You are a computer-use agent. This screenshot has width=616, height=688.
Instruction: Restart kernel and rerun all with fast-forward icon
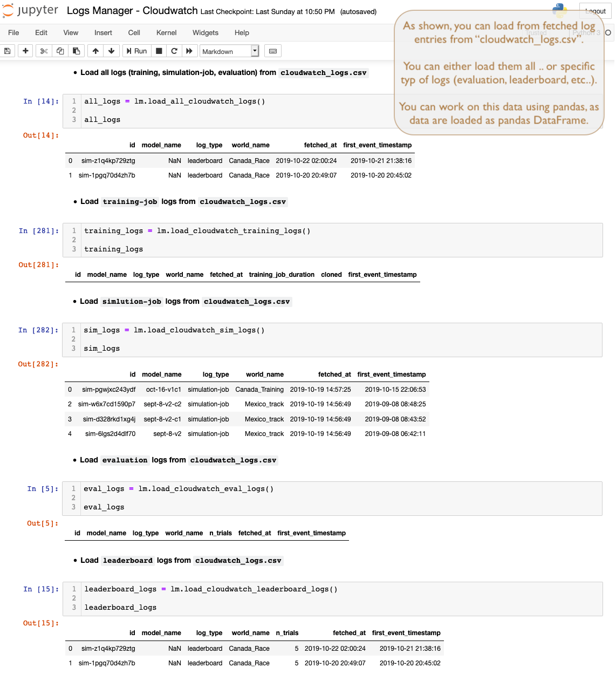click(189, 51)
